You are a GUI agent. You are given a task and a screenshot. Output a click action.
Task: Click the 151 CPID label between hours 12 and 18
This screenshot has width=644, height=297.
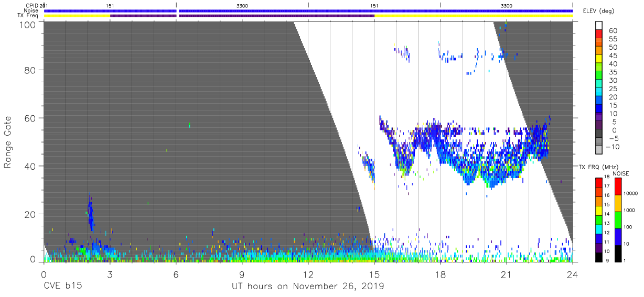(374, 5)
